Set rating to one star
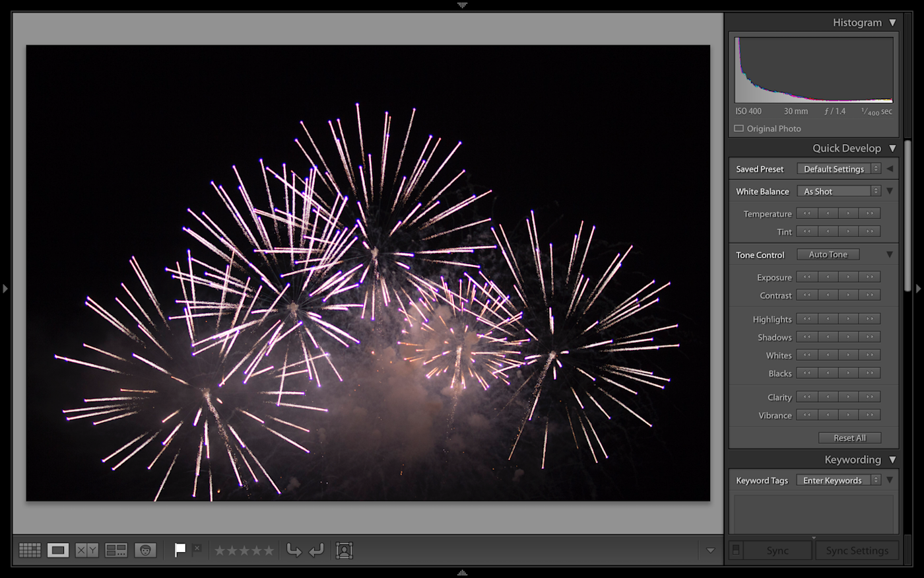 [x=220, y=550]
